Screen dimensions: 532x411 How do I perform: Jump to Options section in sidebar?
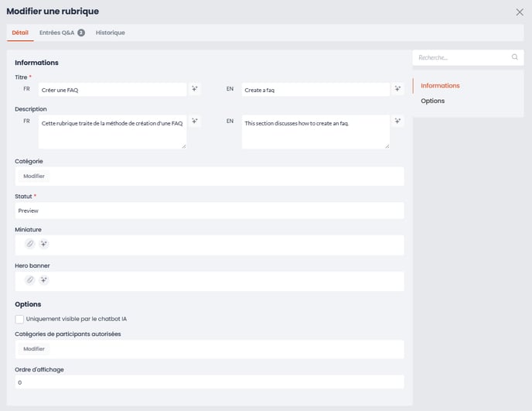(432, 101)
